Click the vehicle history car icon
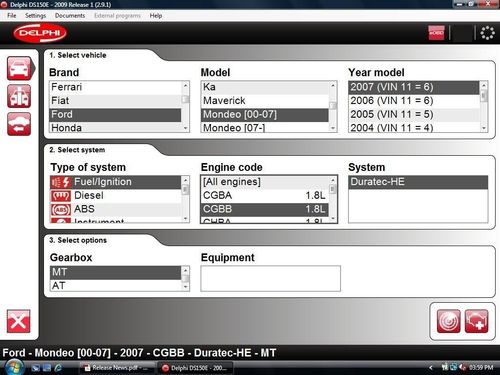Image resolution: width=500 pixels, height=375 pixels. (19, 124)
